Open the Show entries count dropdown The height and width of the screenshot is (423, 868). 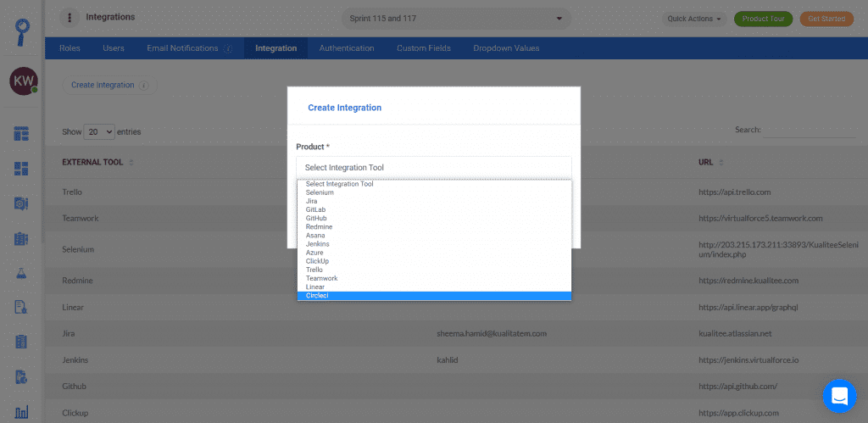coord(99,131)
